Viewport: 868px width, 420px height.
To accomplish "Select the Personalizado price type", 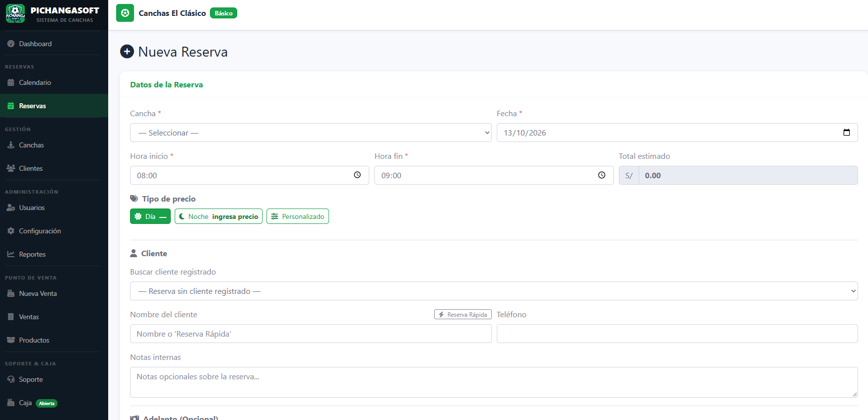I will coord(298,216).
